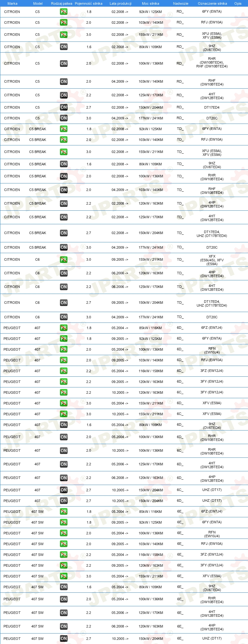248x644 pixels.
Task: Click ON icon in Peugeot 407 SW 2.0 100kW row
Action: click(x=64, y=599)
